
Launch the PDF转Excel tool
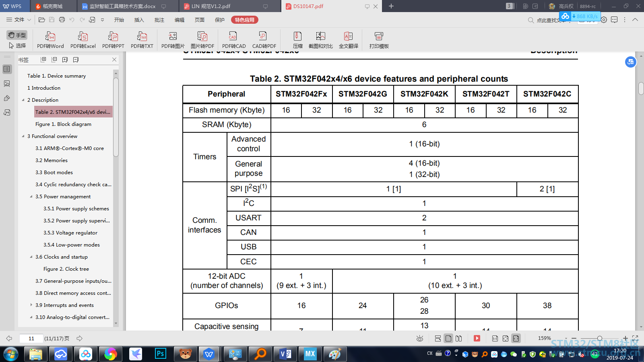[83, 40]
